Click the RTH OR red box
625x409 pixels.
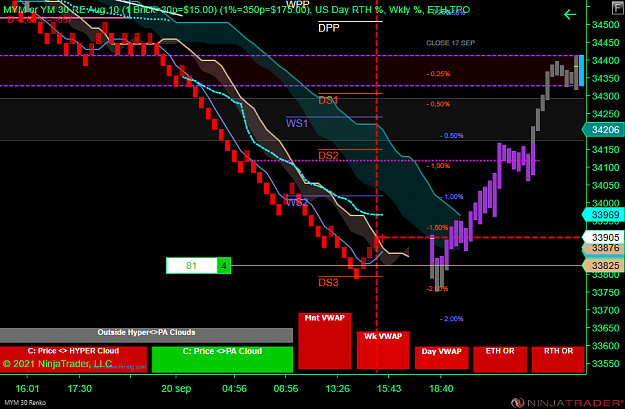558,359
